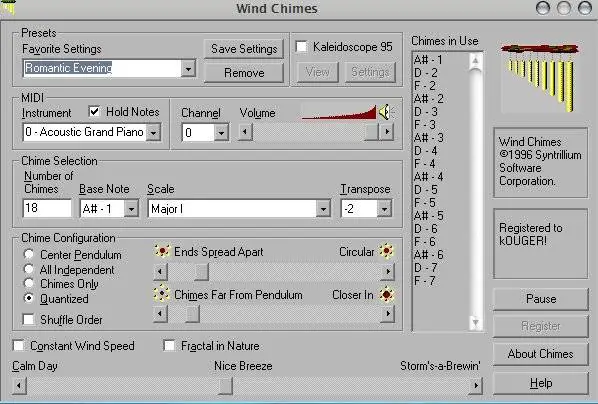Viewport: 598px width, 404px height.
Task: Expand the Scale dropdown list
Action: click(323, 209)
